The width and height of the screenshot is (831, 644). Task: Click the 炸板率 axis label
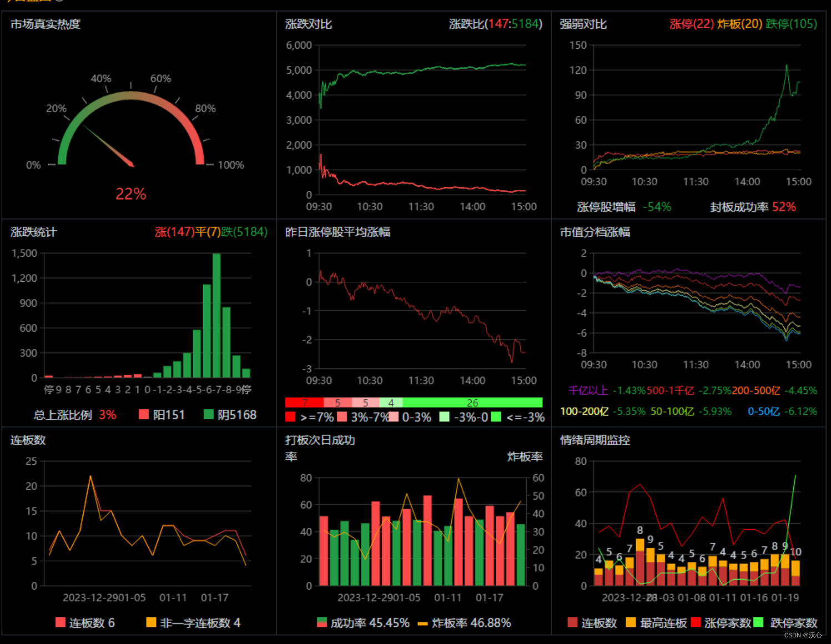pos(525,457)
